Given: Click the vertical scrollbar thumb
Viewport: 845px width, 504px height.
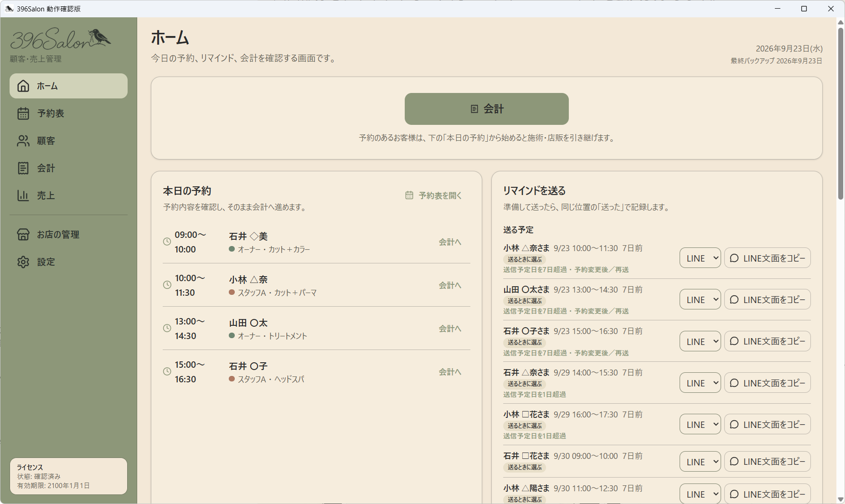Looking at the screenshot, I should pos(840,113).
